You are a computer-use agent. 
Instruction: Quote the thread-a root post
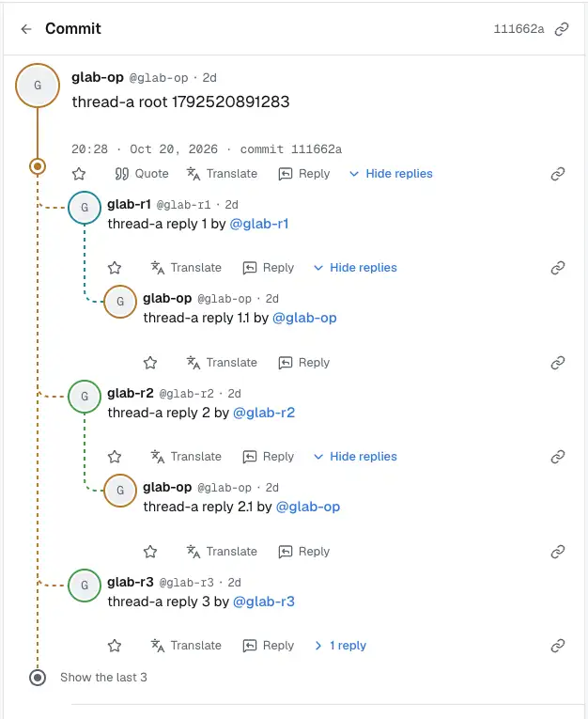click(142, 174)
